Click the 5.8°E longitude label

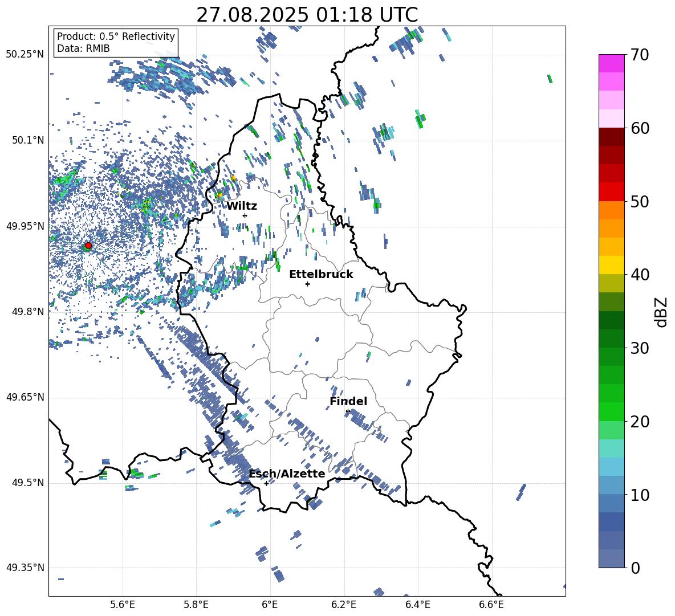pyautogui.click(x=196, y=605)
